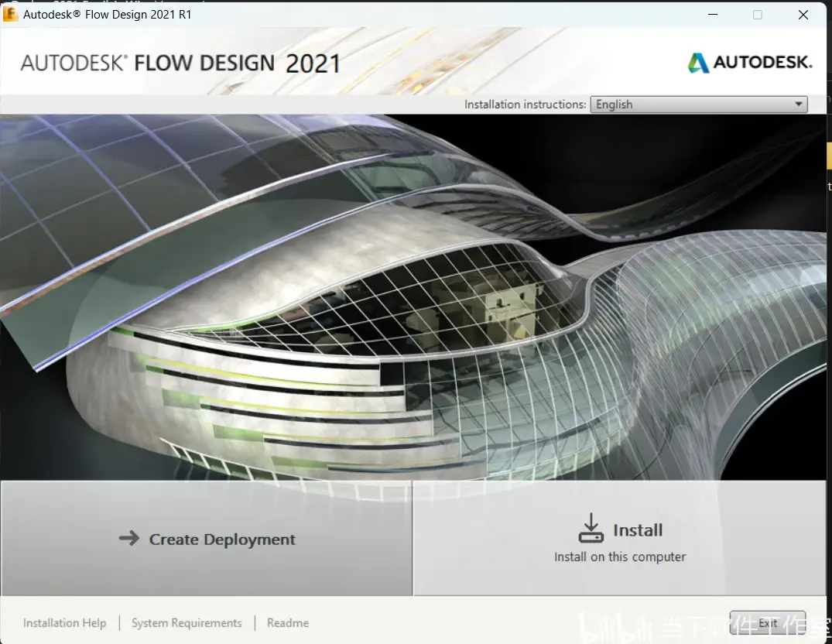Click the Autodesk Flow Design 2021 heading
This screenshot has width=832, height=644.
(180, 63)
